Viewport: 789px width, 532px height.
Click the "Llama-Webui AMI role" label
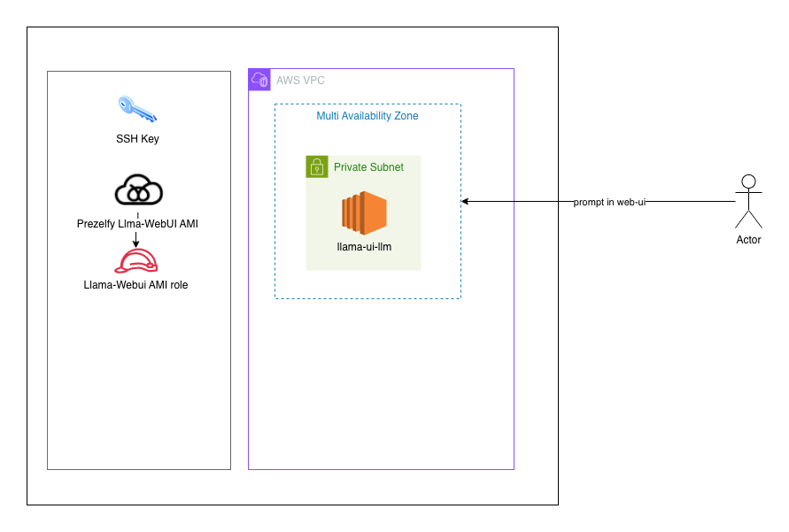point(135,285)
